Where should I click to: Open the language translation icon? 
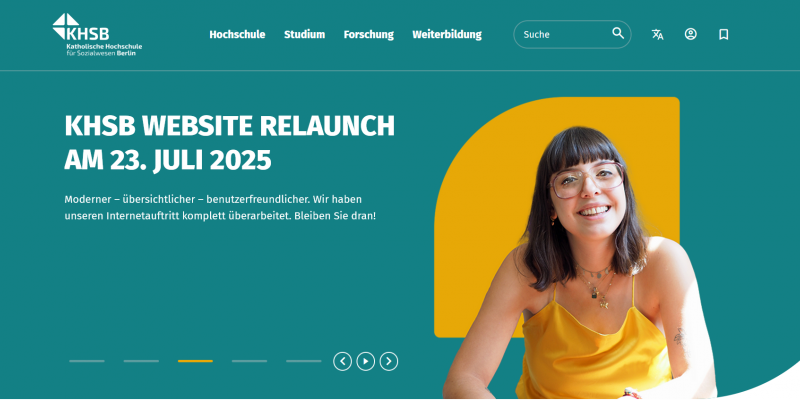click(657, 34)
